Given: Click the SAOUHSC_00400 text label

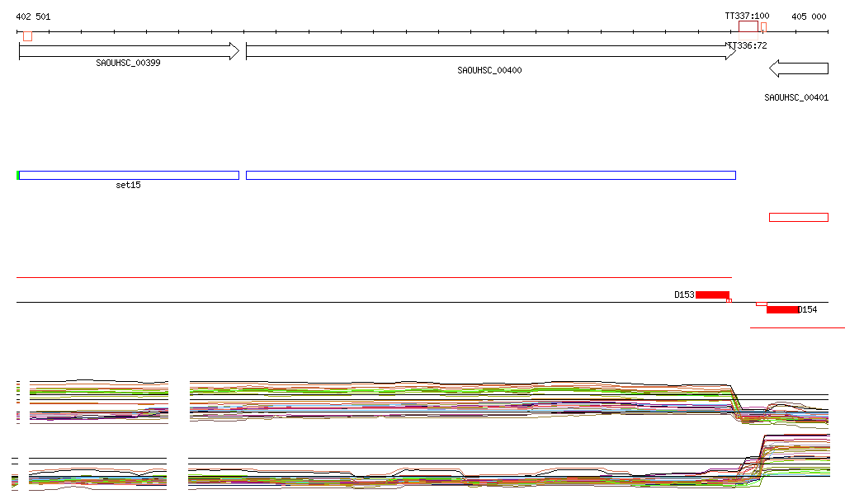Looking at the screenshot, I should (489, 71).
